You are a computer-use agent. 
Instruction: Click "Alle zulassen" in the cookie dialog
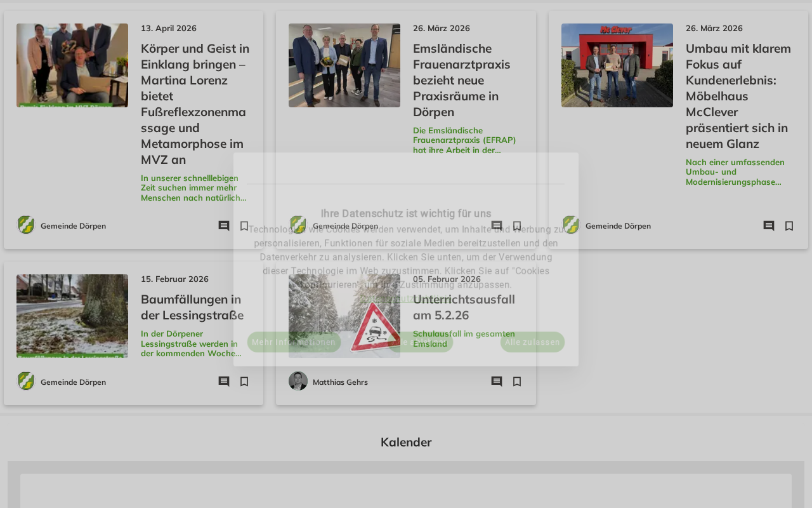click(x=532, y=342)
